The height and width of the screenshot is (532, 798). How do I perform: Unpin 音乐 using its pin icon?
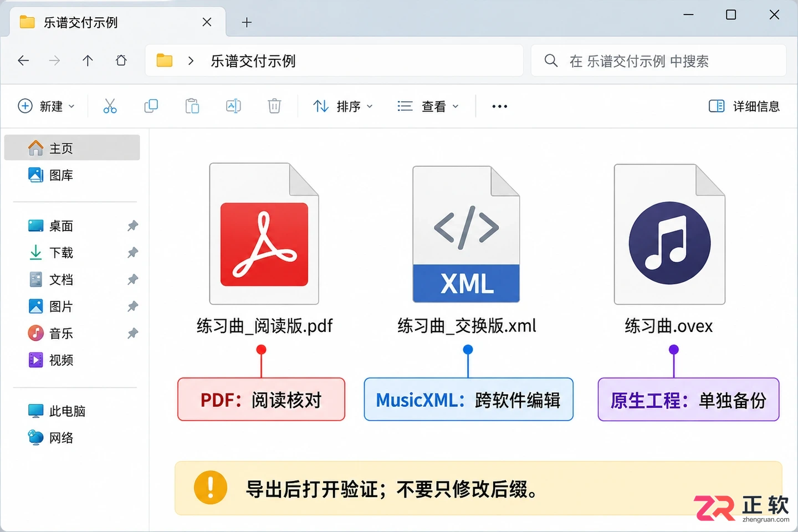pyautogui.click(x=132, y=333)
